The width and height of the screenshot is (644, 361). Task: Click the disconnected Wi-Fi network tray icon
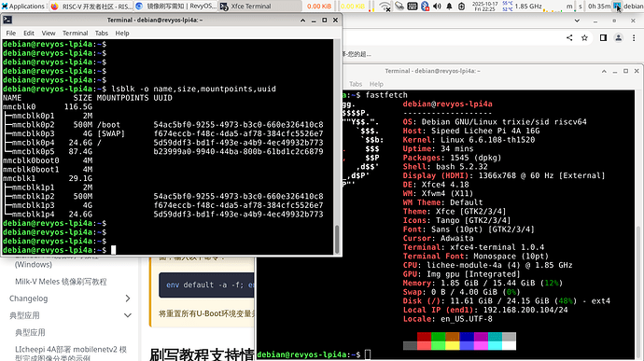click(x=385, y=7)
